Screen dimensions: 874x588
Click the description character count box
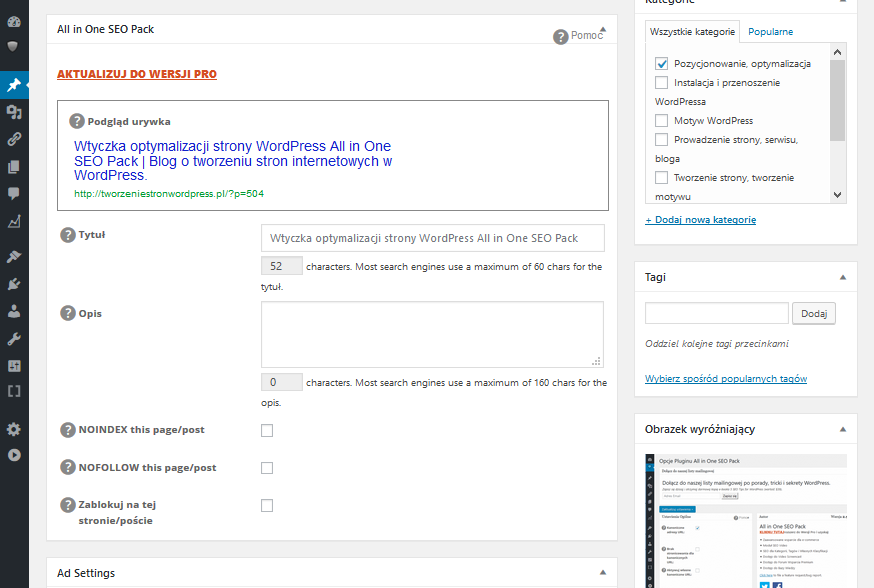pyautogui.click(x=281, y=382)
